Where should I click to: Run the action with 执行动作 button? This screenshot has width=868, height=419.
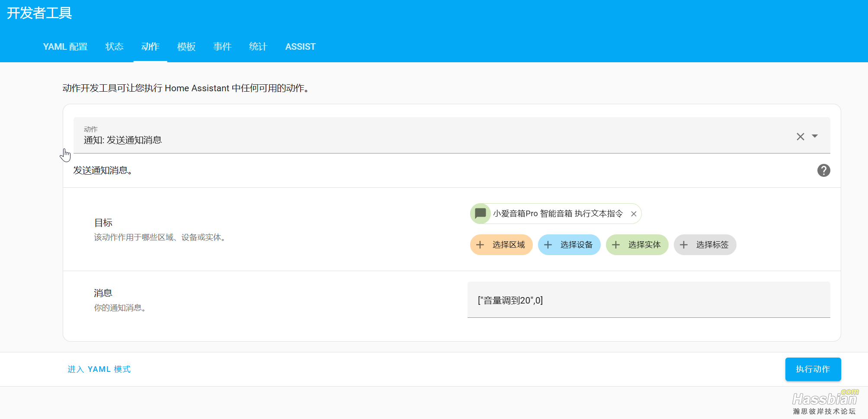point(813,369)
